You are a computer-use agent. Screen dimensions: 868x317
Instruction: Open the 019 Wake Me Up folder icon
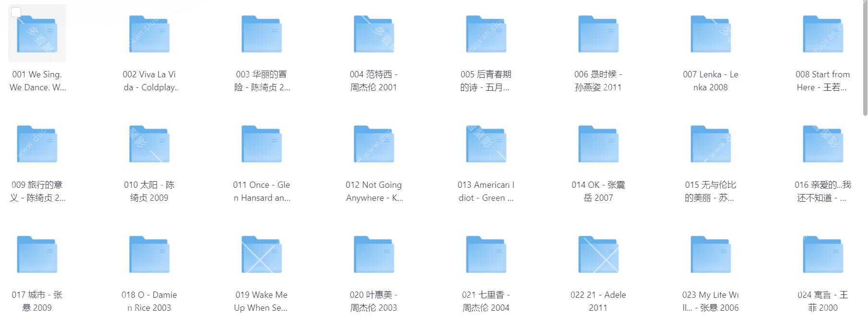coord(262,255)
